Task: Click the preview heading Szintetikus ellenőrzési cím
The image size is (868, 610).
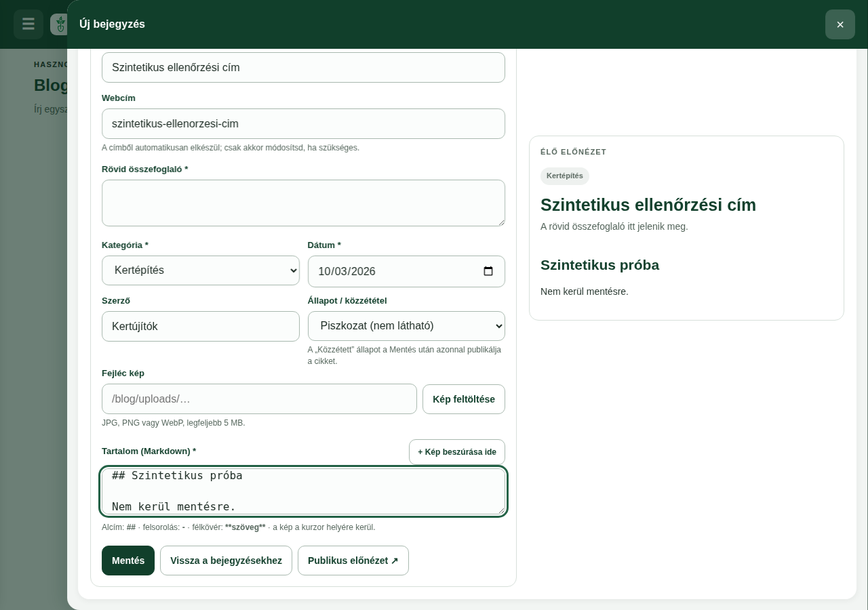Action: (648, 205)
